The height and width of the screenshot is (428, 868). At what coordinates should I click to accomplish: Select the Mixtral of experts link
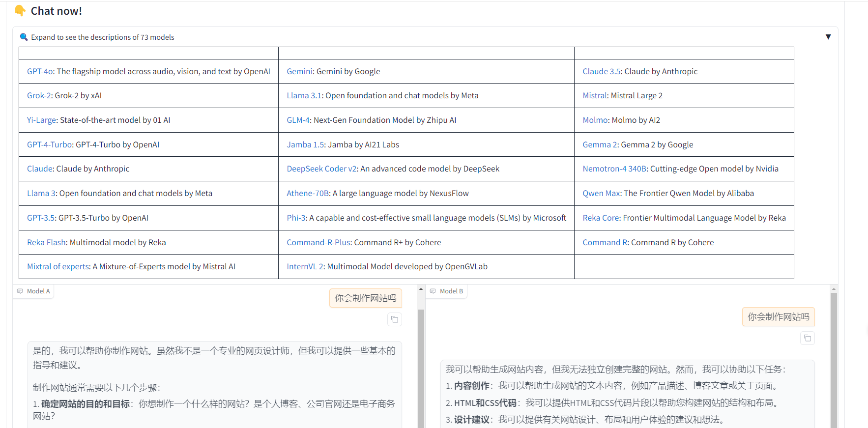[58, 266]
